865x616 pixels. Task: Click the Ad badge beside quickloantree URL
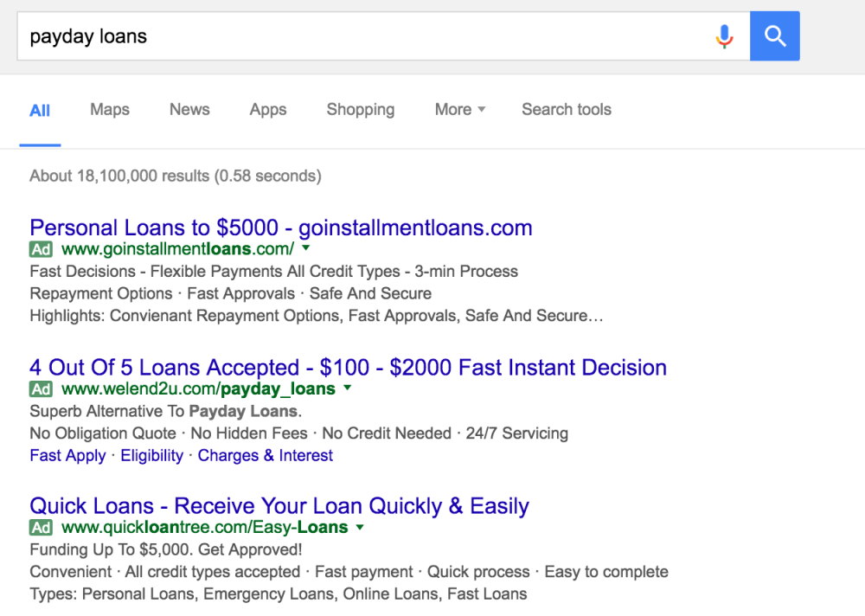click(x=41, y=527)
